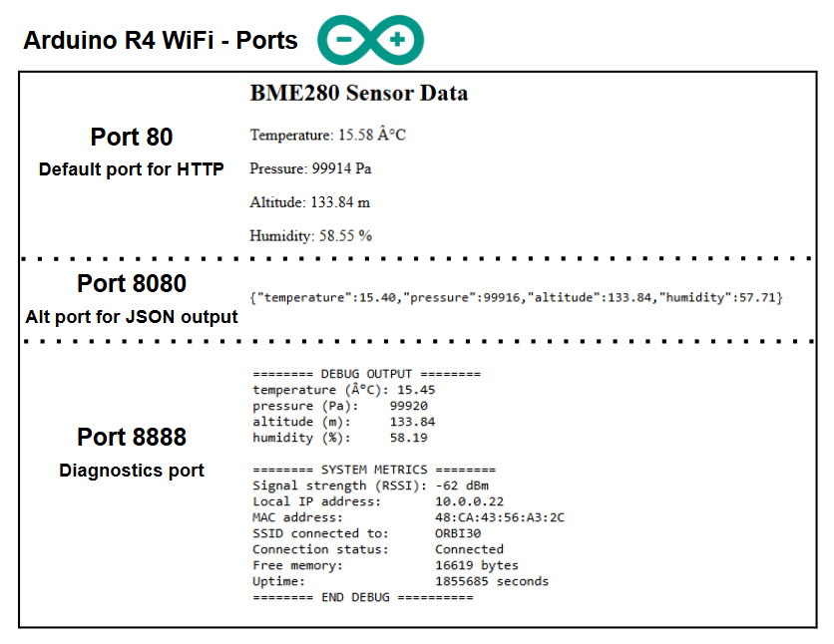This screenshot has width=834, height=644.
Task: Click the 'Arduino R4 WiFi - Ports' title
Action: [161, 41]
